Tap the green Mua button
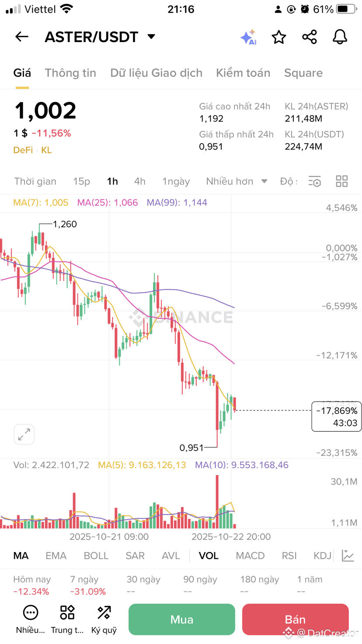Viewport: 362px width, 644px height. [x=182, y=619]
